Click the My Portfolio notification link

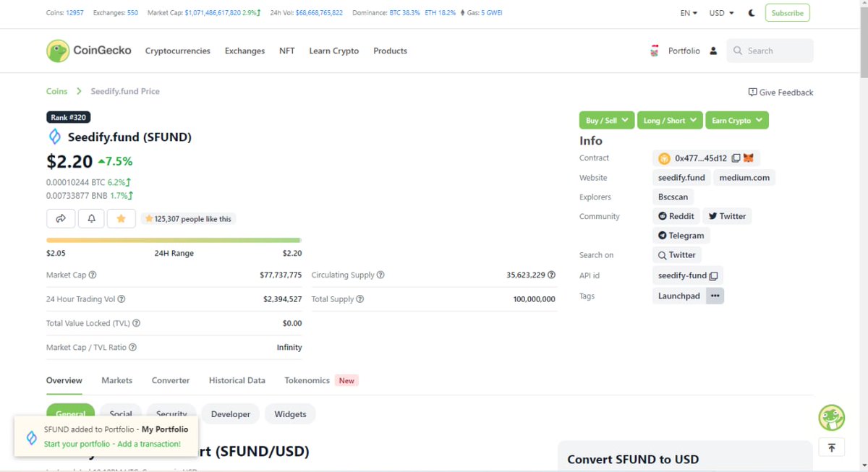[x=165, y=429]
